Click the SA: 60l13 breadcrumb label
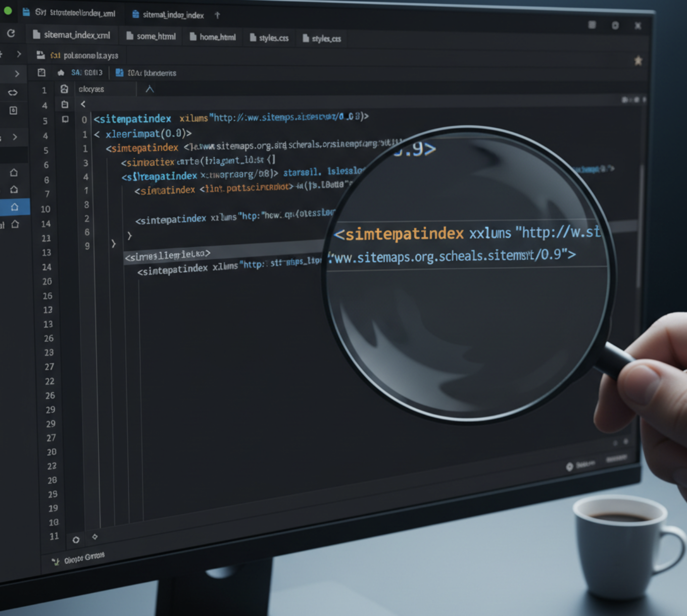 click(x=87, y=72)
